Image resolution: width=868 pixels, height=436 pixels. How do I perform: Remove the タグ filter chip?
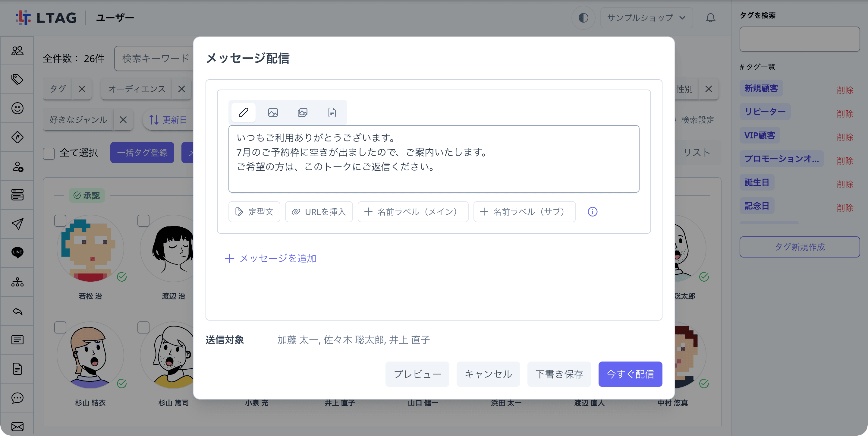point(82,89)
